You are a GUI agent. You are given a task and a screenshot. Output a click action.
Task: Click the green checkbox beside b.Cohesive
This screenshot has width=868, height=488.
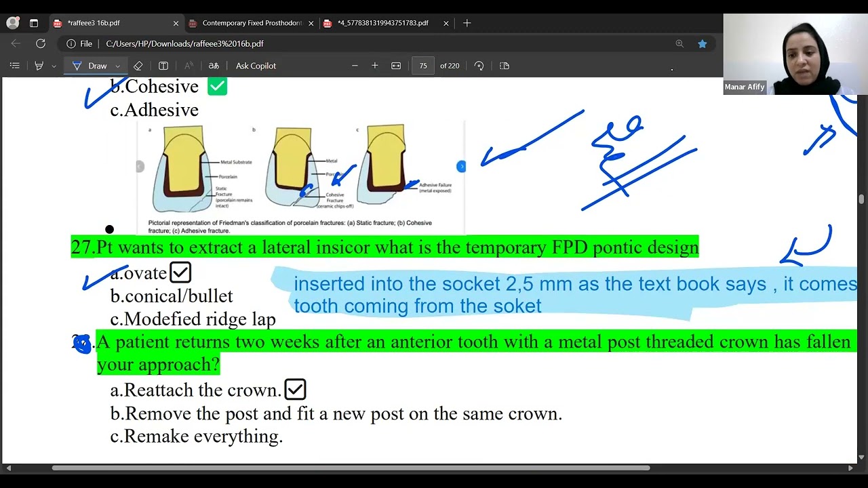pyautogui.click(x=217, y=86)
